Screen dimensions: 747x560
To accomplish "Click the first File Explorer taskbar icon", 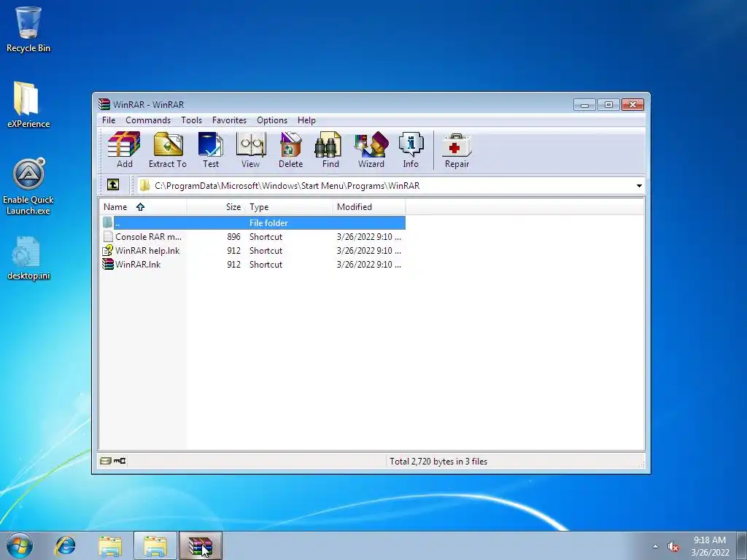I will pos(110,545).
